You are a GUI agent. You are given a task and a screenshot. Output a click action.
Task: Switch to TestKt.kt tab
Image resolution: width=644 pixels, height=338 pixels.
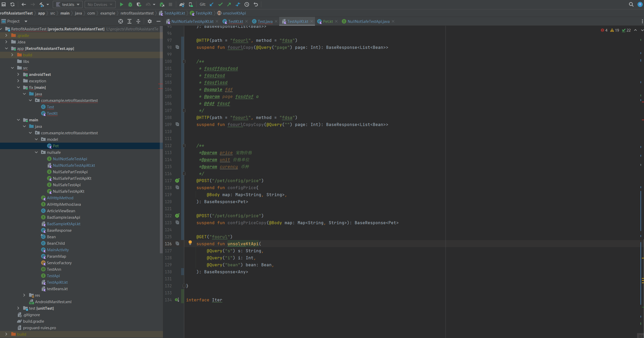point(236,21)
